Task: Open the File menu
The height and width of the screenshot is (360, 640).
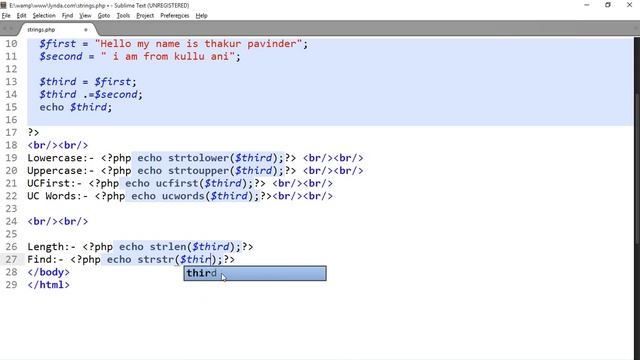Action: click(x=6, y=16)
